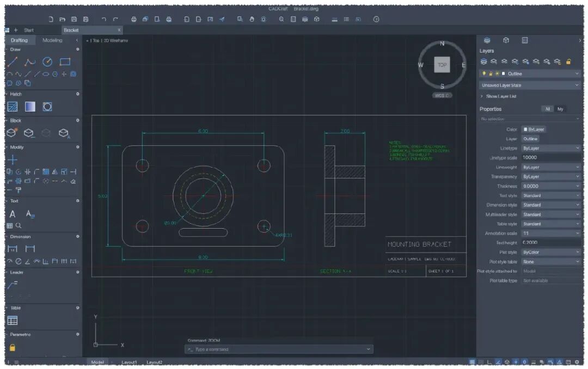Screen dimensions: 588x369
Task: Toggle the Outline layer freeze sun icon
Action: point(497,73)
